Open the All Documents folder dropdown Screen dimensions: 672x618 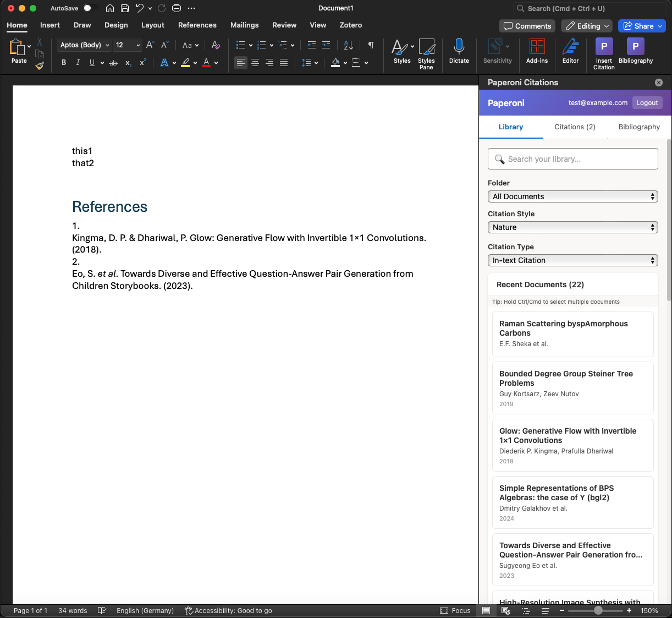coord(572,196)
